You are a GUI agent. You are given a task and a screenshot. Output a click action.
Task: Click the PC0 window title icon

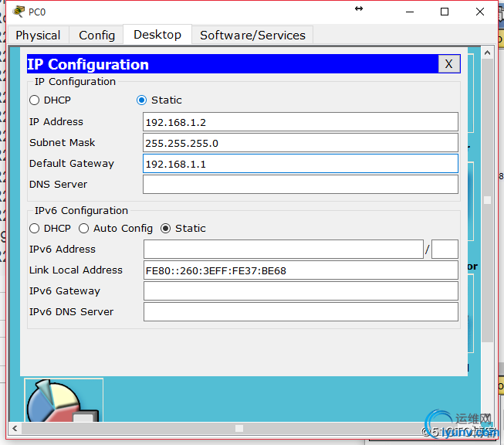tap(19, 11)
